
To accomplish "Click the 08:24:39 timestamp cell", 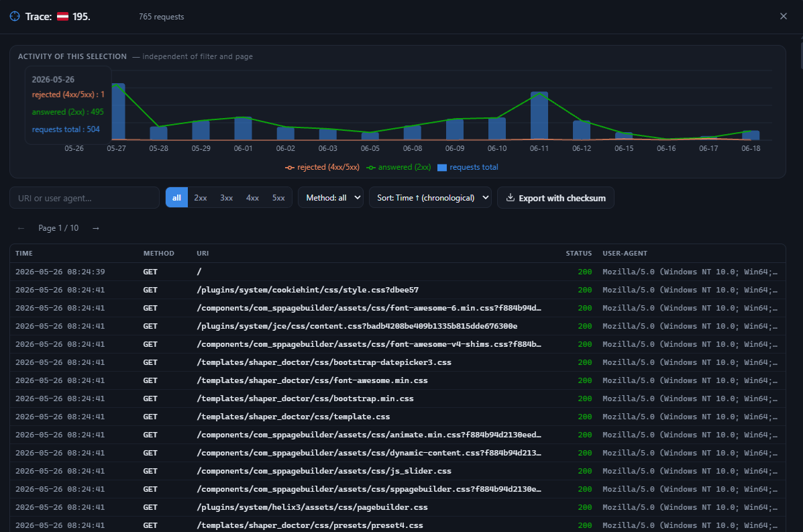I will click(x=60, y=272).
